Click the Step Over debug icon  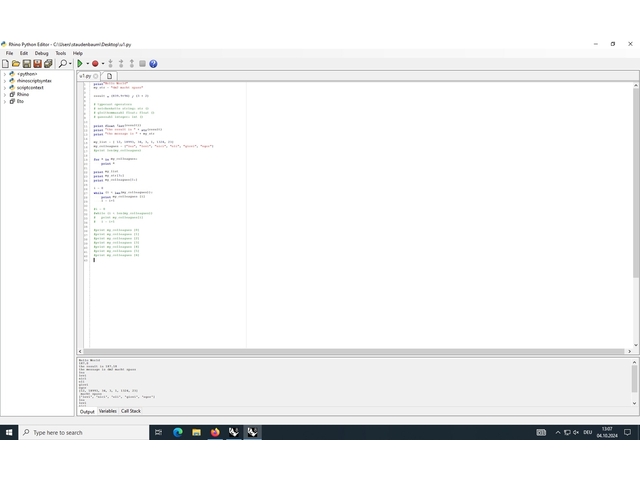[121, 64]
